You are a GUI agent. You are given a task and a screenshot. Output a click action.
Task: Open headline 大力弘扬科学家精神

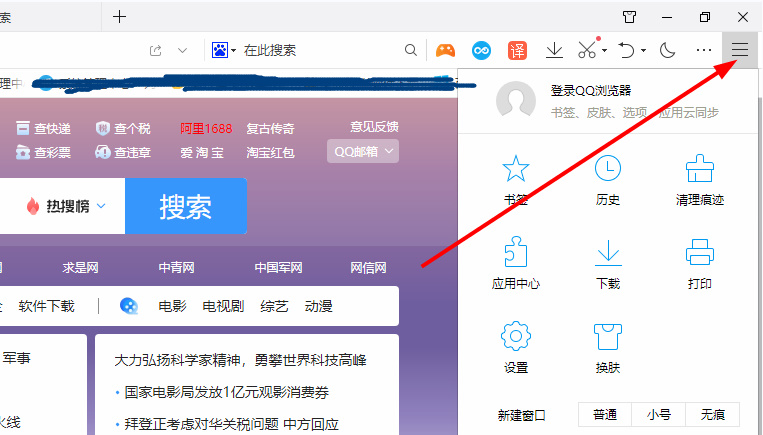240,360
